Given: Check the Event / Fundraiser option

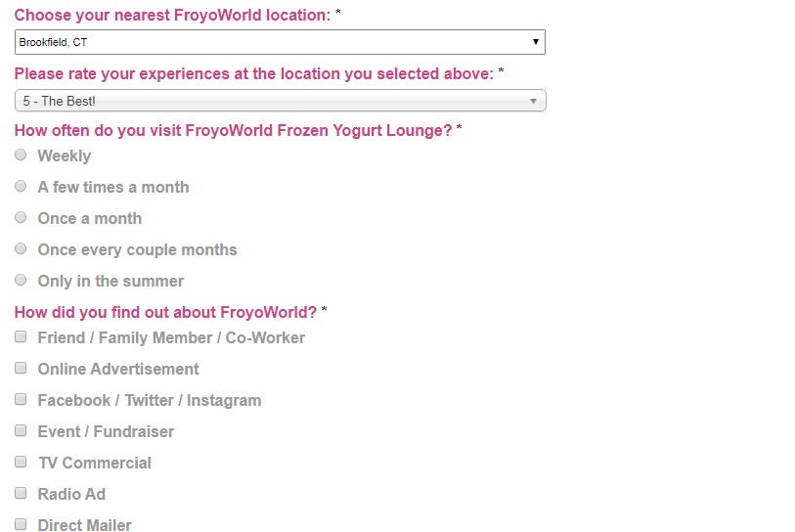Looking at the screenshot, I should click(21, 430).
